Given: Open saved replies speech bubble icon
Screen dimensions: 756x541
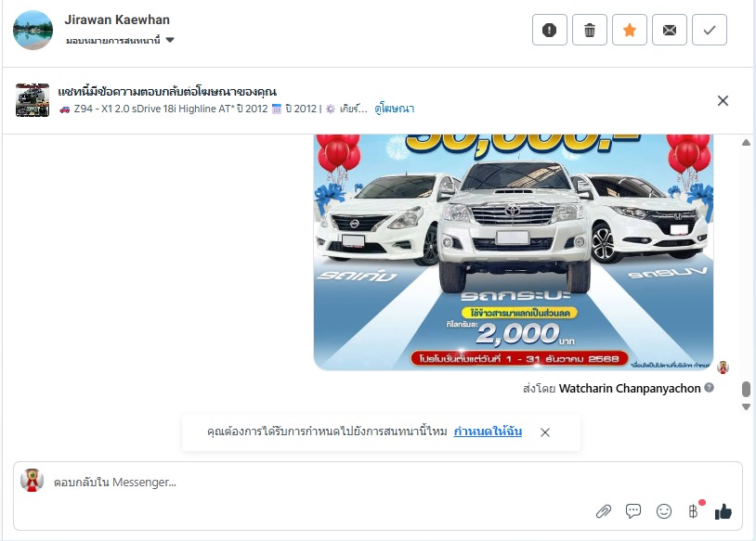Looking at the screenshot, I should (x=633, y=510).
